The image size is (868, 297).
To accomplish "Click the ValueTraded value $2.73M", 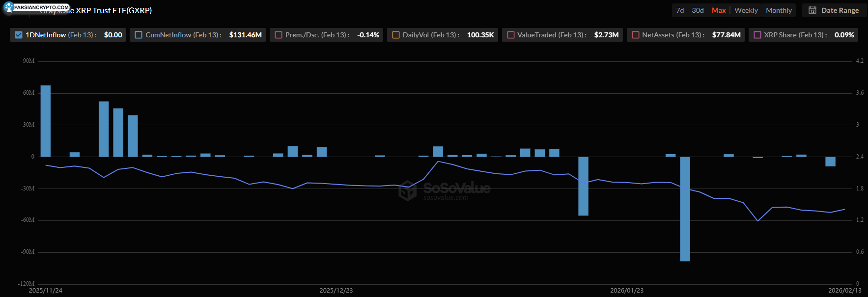I will [606, 35].
